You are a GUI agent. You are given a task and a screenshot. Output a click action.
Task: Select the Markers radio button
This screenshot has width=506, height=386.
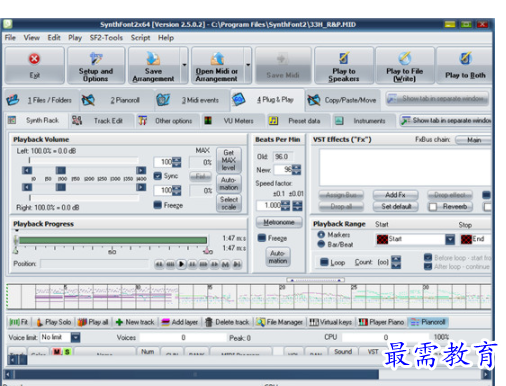point(321,235)
